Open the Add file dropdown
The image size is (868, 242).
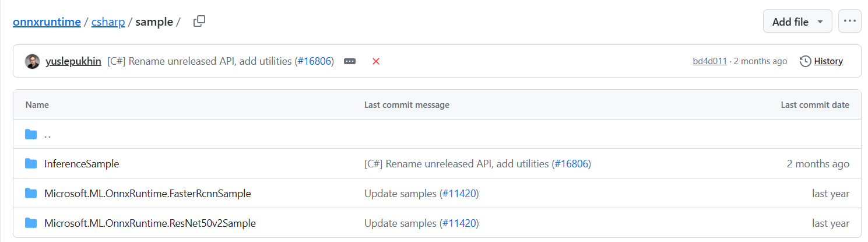pyautogui.click(x=797, y=22)
